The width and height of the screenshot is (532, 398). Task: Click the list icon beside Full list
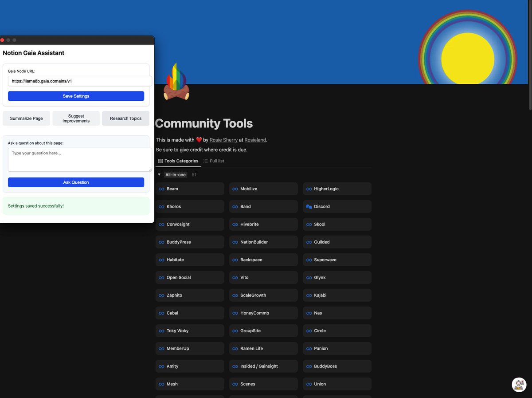point(207,161)
